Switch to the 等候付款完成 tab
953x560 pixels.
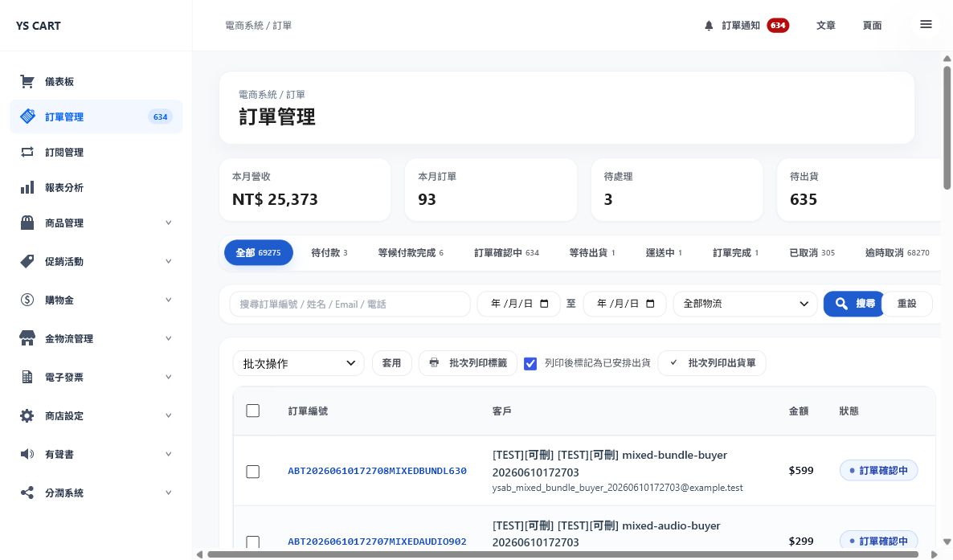point(411,253)
